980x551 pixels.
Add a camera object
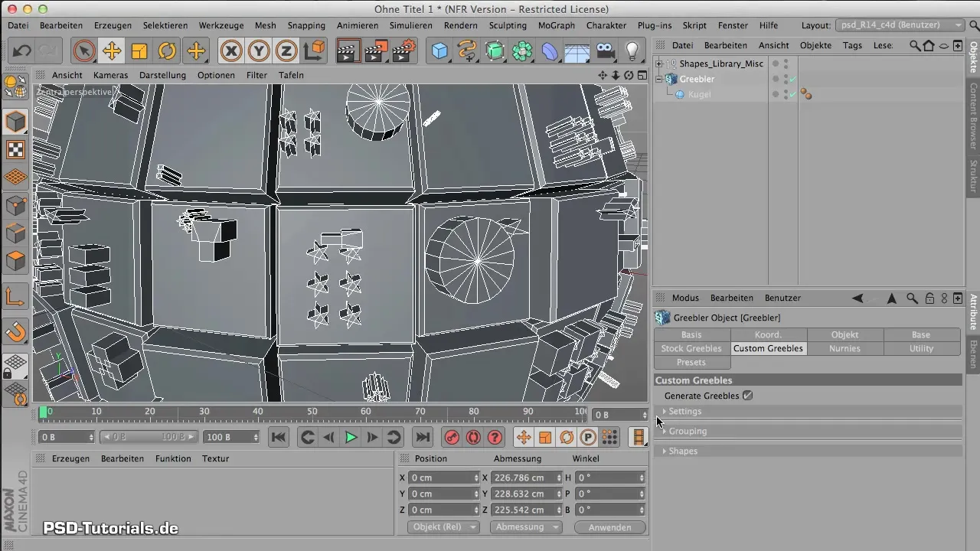[605, 51]
